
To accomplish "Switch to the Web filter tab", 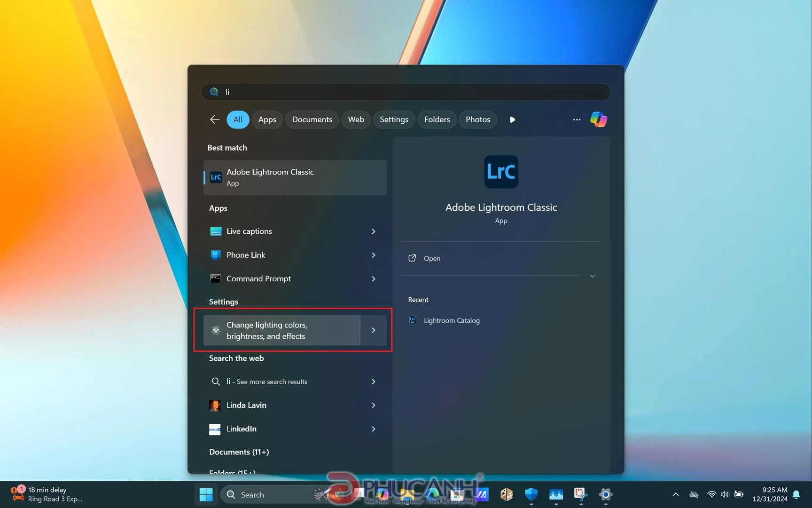I will [356, 119].
